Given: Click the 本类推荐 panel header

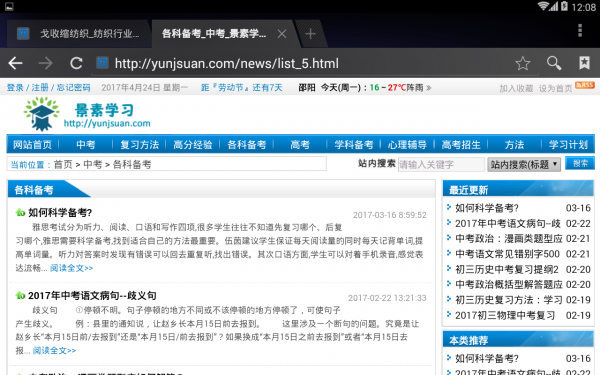Looking at the screenshot, I should (x=518, y=340).
